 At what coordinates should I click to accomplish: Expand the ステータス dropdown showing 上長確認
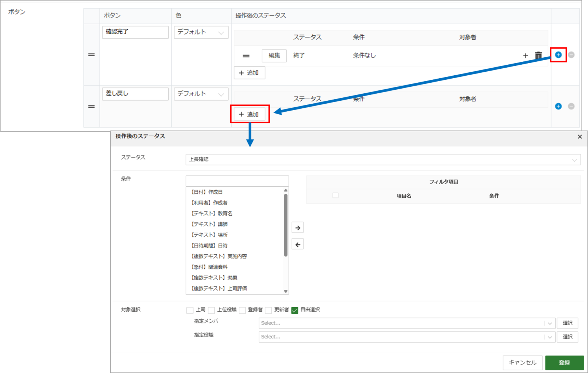[383, 159]
